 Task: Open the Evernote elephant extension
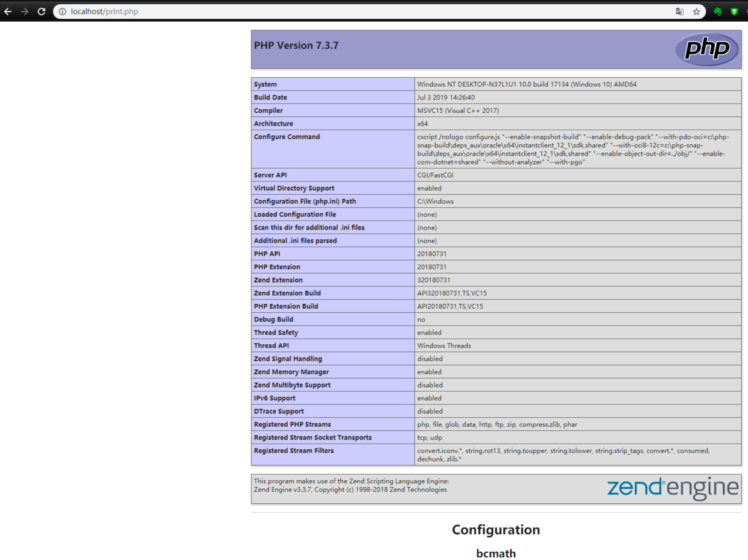718,11
